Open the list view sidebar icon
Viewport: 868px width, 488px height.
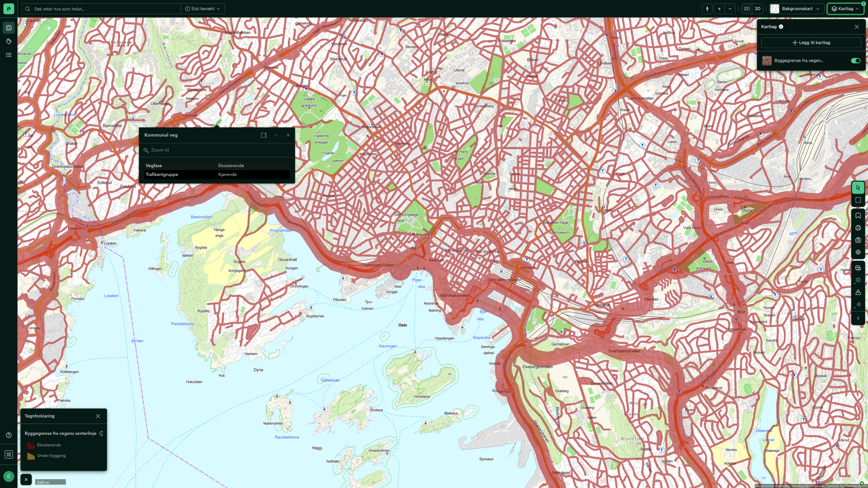(9, 55)
